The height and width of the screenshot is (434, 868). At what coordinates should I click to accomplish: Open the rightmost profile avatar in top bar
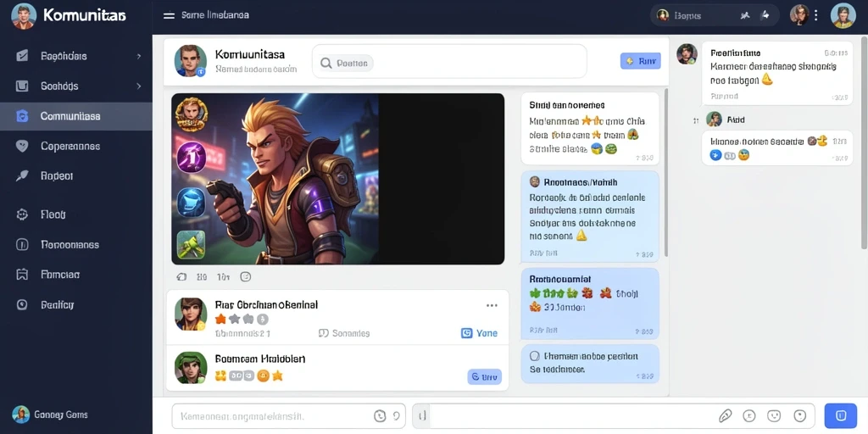tap(843, 15)
